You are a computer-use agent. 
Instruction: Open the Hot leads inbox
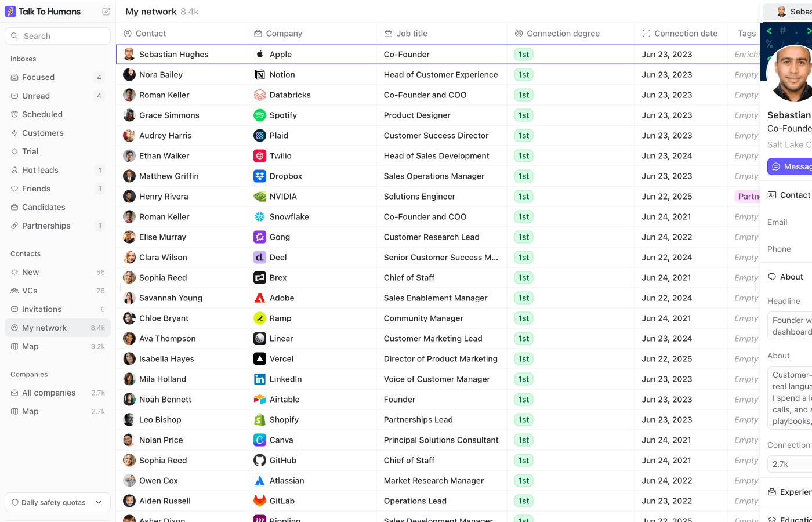(57, 170)
